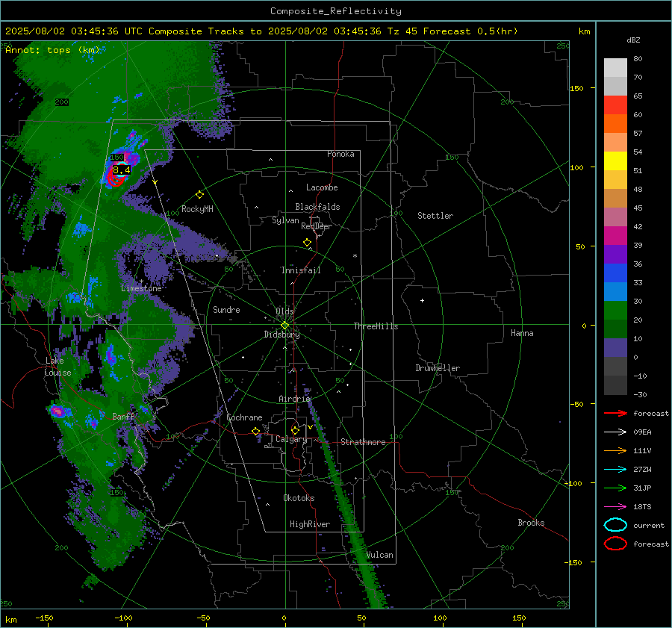Click the Calgary city label
This screenshot has height=628, width=672.
pos(291,439)
